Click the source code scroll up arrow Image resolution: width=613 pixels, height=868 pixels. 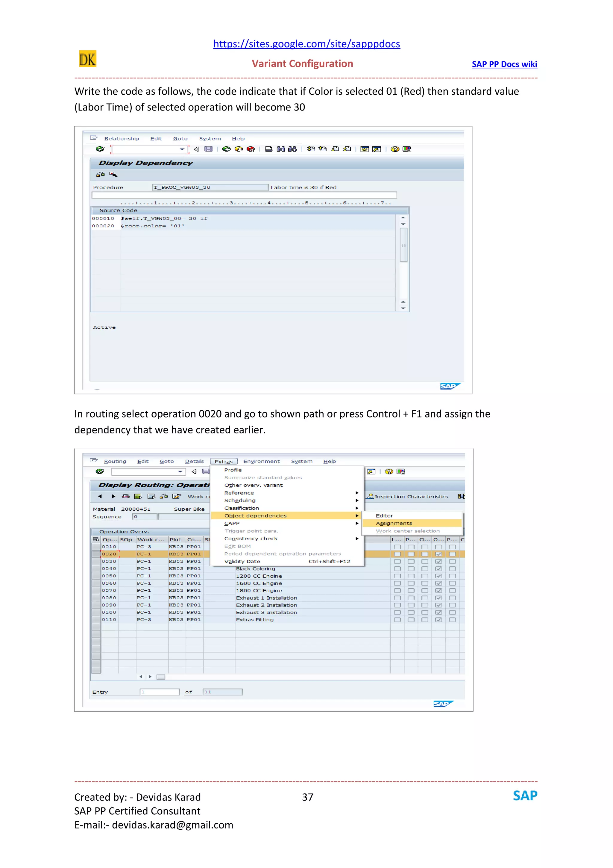tap(403, 218)
